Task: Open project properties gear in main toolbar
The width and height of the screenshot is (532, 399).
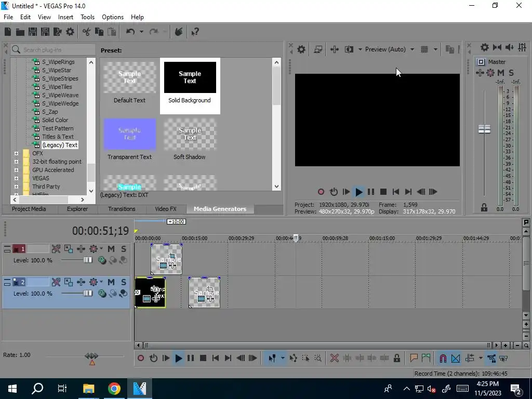Action: [x=70, y=32]
